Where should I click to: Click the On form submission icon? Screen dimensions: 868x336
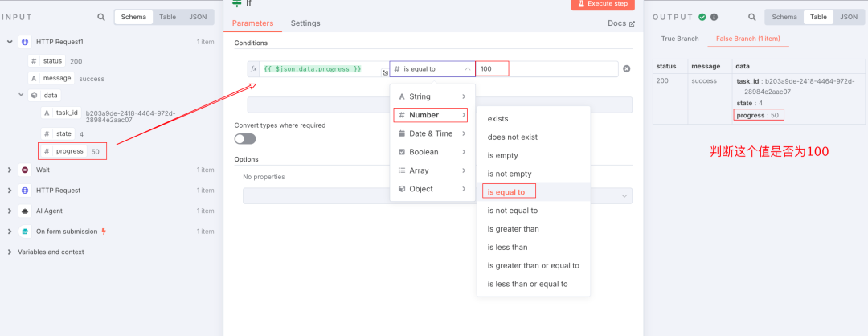coord(24,232)
